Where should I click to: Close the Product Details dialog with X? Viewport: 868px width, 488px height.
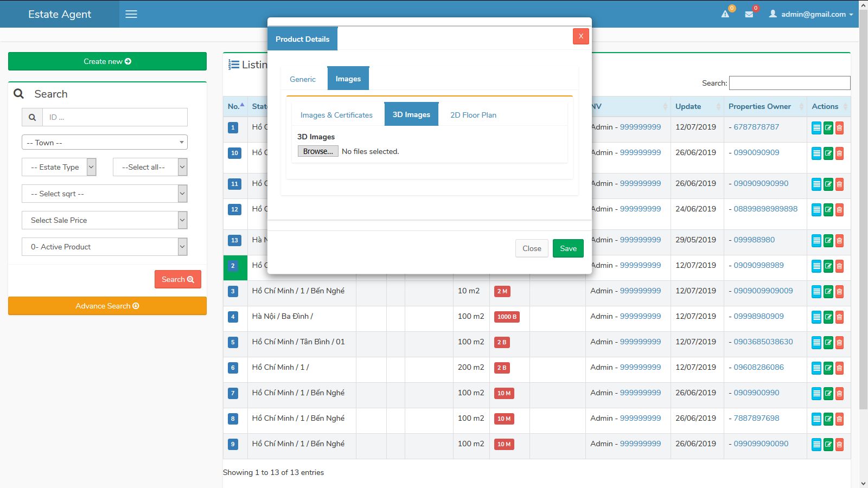(580, 36)
